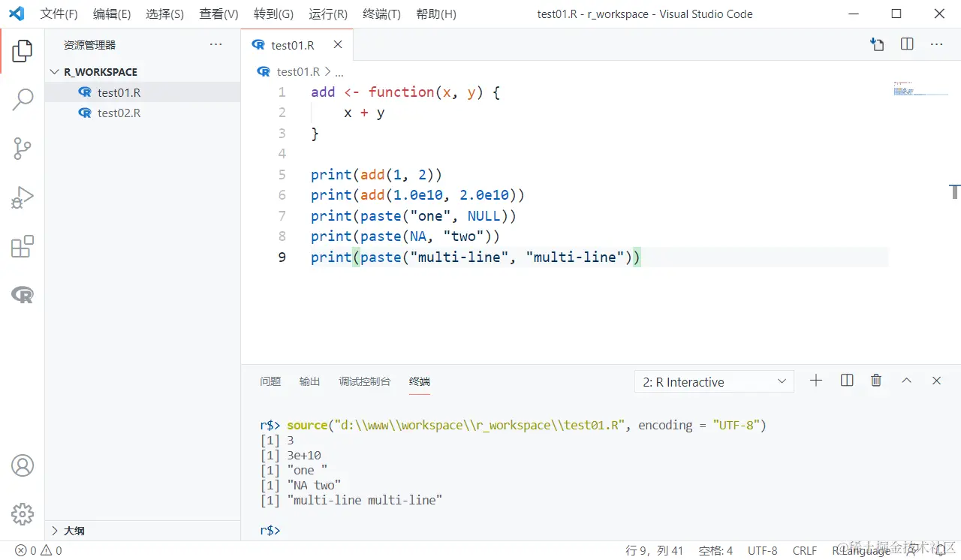
Task: Click 行 9, 列 41 cursor position indicator
Action: 655,550
